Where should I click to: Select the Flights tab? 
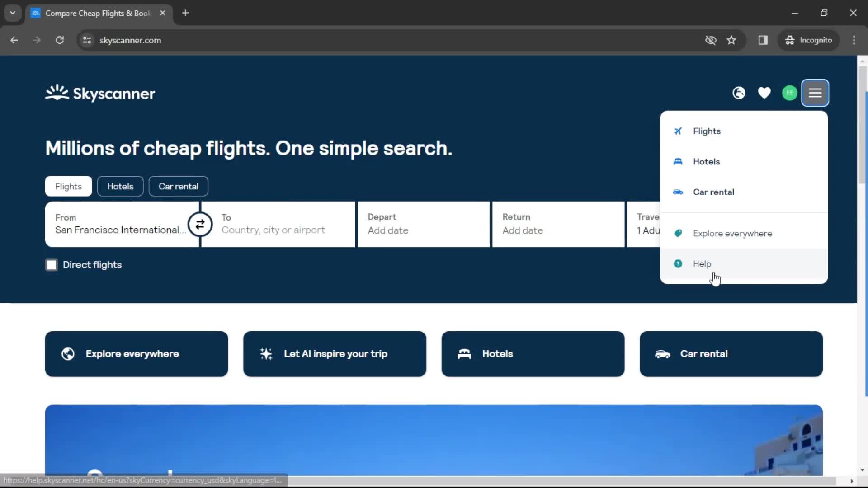click(x=69, y=186)
